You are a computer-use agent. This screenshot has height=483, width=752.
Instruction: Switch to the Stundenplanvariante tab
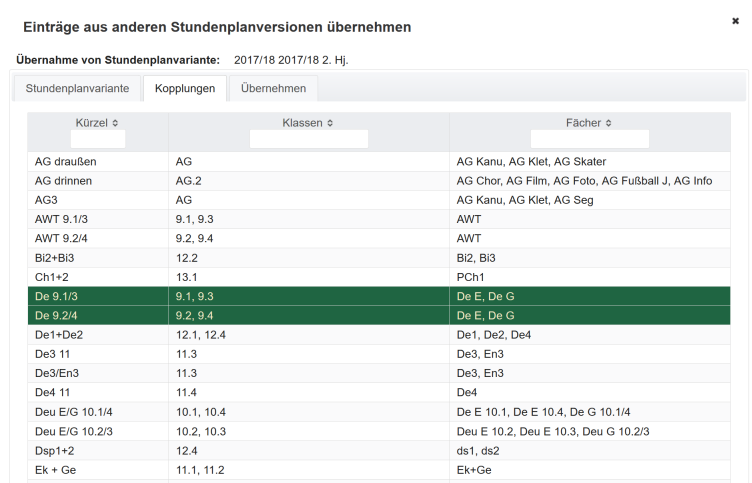[x=77, y=88]
